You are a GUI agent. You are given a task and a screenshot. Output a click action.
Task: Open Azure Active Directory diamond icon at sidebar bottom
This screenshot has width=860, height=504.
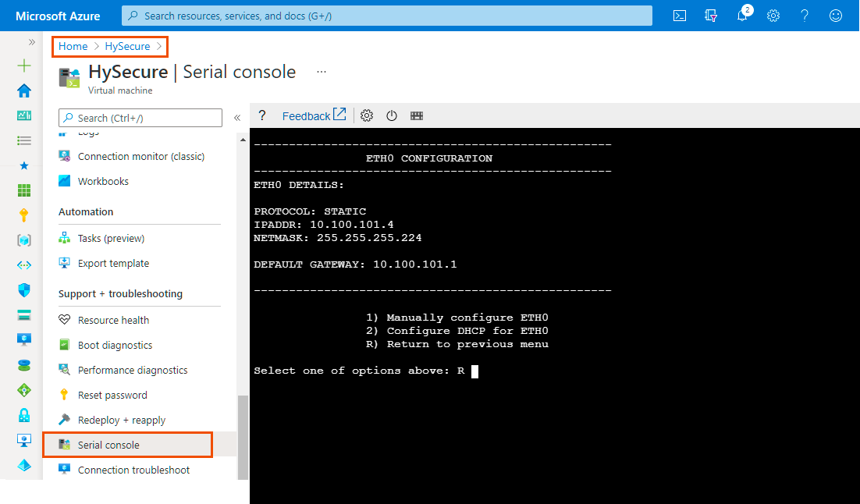tap(24, 465)
